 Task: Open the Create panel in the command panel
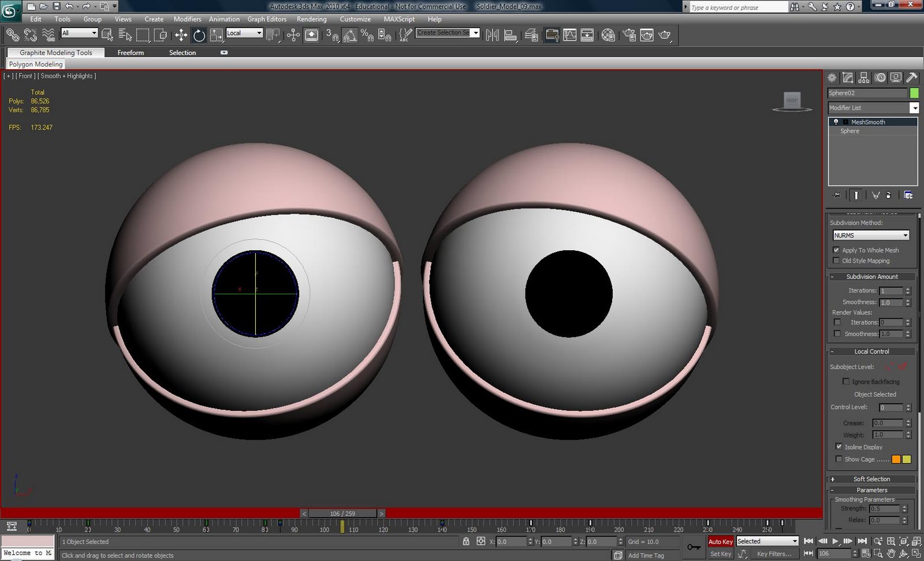(832, 77)
